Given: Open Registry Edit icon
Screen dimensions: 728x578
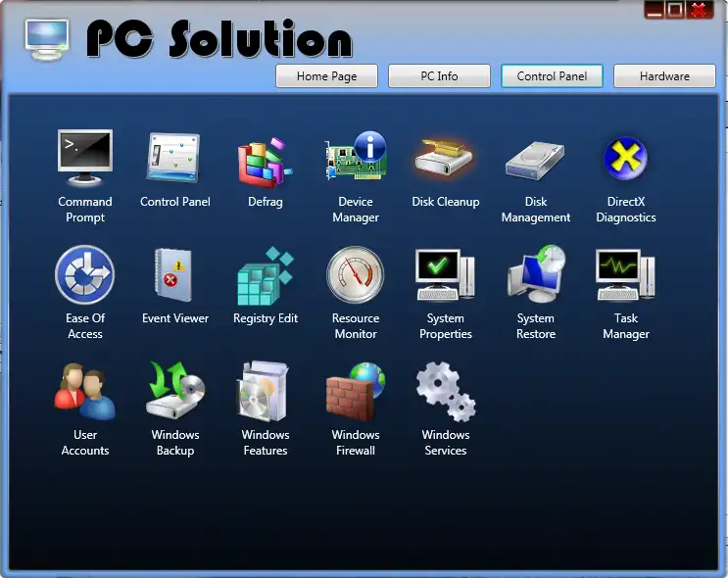Looking at the screenshot, I should 266,276.
